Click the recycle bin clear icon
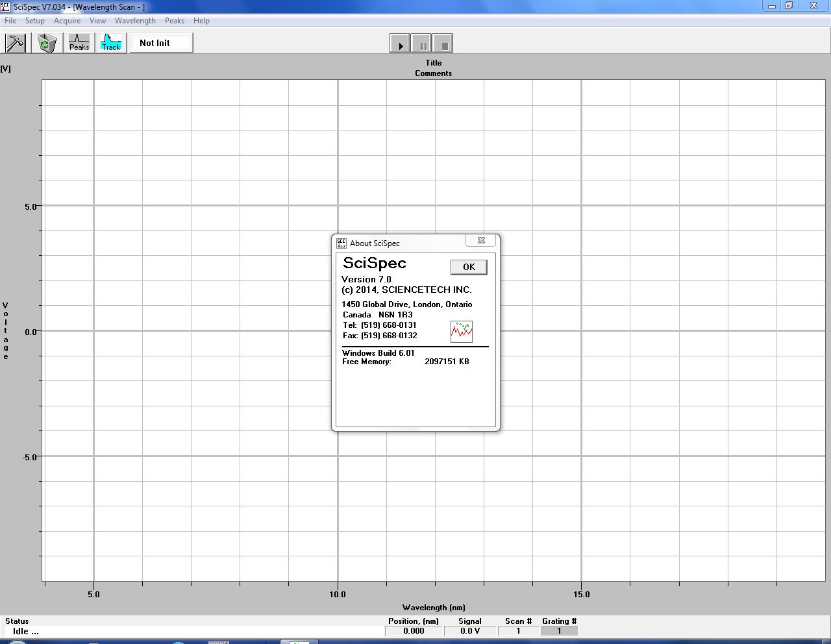The height and width of the screenshot is (644, 831). 47,43
